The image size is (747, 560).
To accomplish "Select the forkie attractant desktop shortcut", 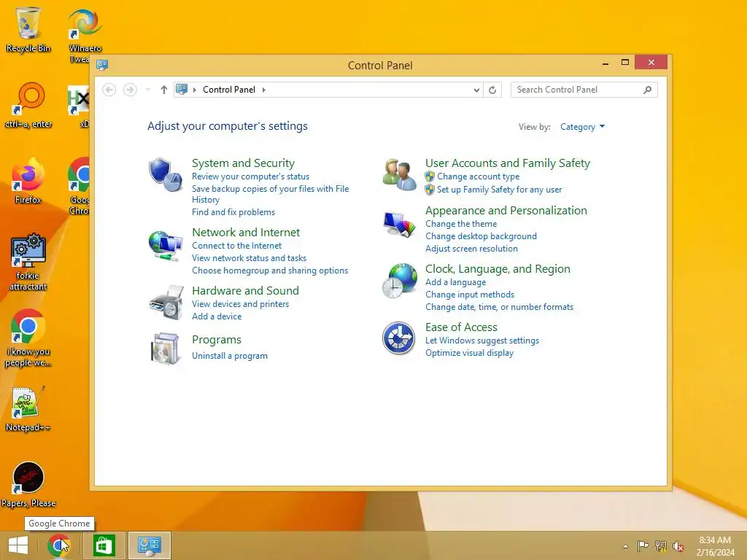I will click(28, 262).
